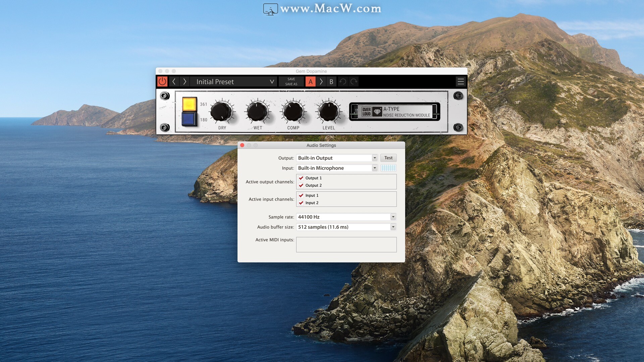Click the COMP knob
Screen dimensions: 644x362
[x=293, y=112]
